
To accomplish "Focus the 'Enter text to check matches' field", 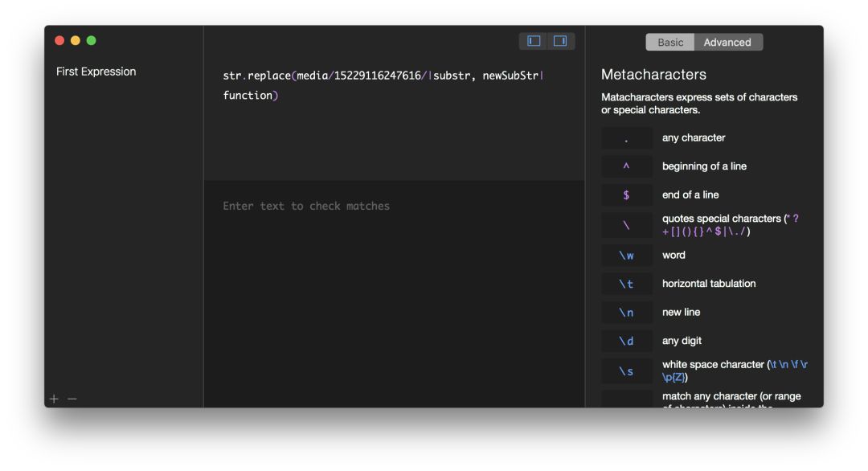I will coord(394,294).
